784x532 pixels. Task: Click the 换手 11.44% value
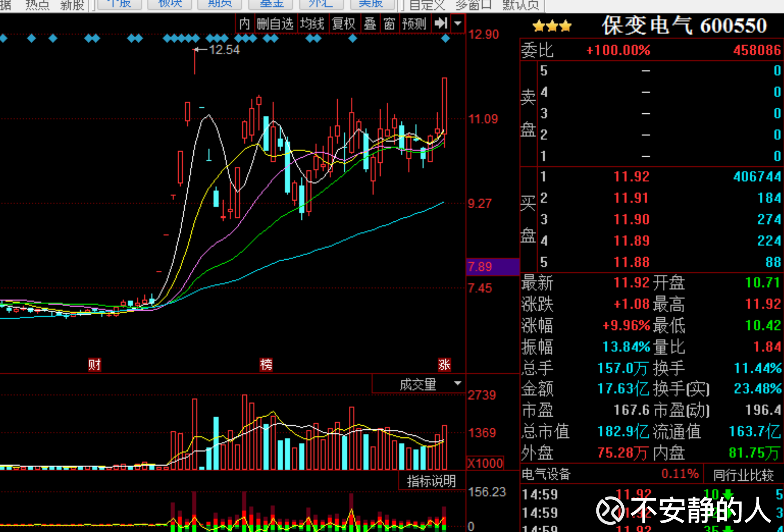758,368
